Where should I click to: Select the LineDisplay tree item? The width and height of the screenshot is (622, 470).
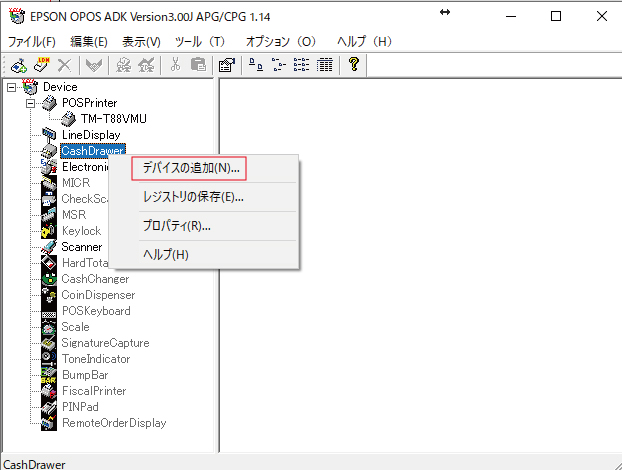[91, 135]
